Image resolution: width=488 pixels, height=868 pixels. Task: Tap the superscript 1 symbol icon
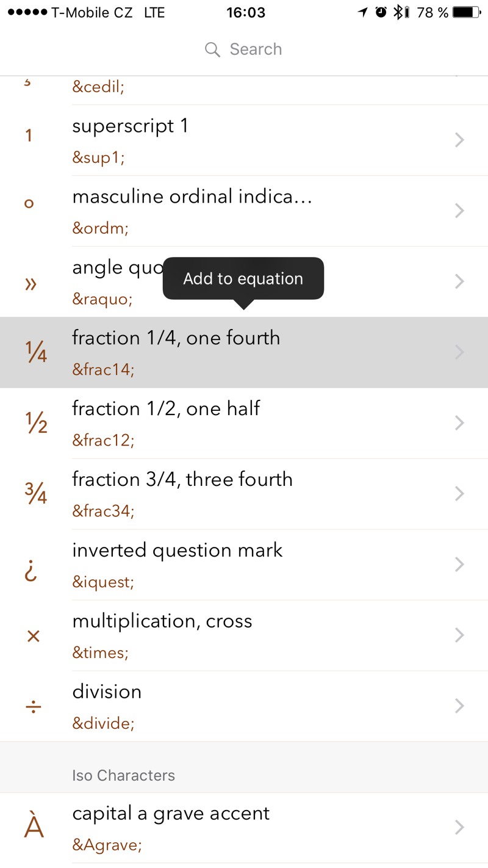(x=29, y=136)
